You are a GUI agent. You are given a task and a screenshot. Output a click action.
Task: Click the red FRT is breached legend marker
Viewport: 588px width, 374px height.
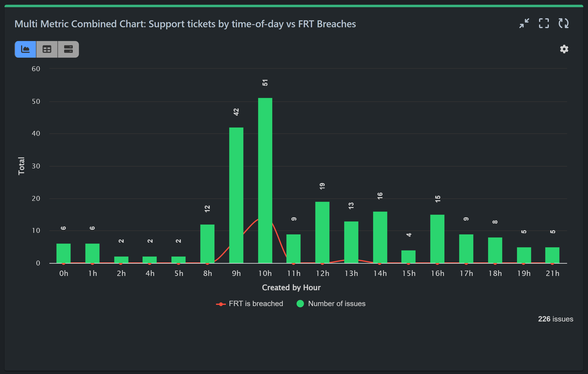(221, 303)
